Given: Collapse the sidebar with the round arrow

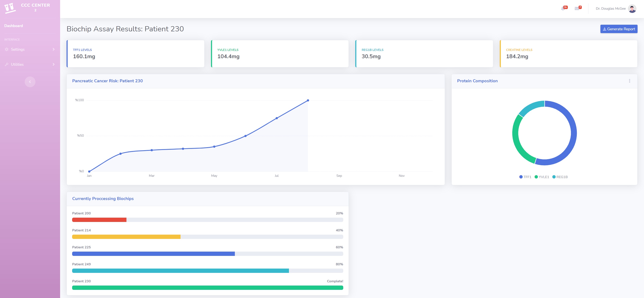Looking at the screenshot, I should tap(30, 82).
